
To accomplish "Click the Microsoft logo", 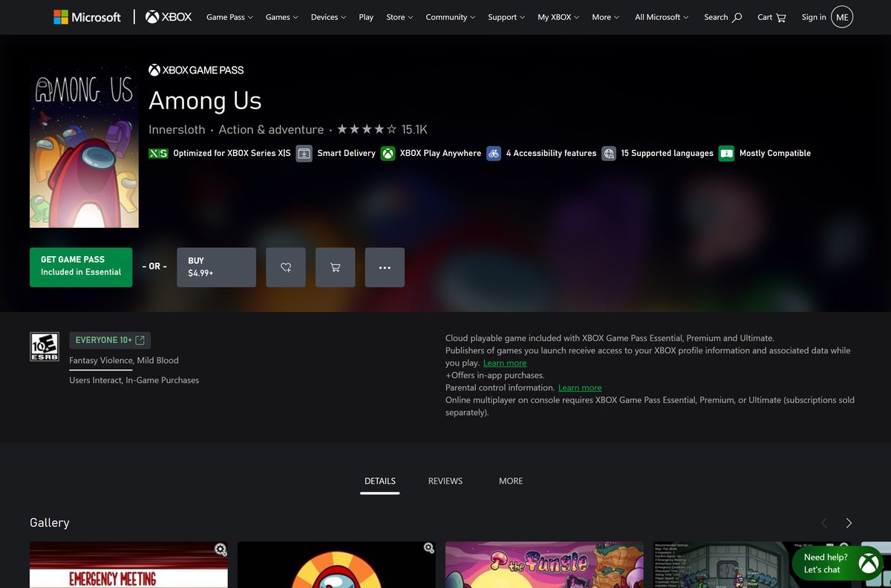I will click(x=87, y=16).
